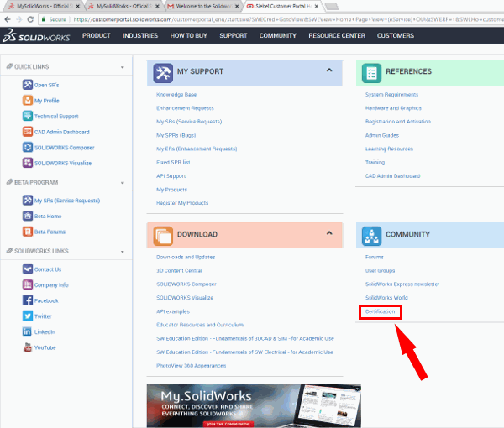This screenshot has height=428, width=504.
Task: Click the YouTube icon
Action: (28, 347)
